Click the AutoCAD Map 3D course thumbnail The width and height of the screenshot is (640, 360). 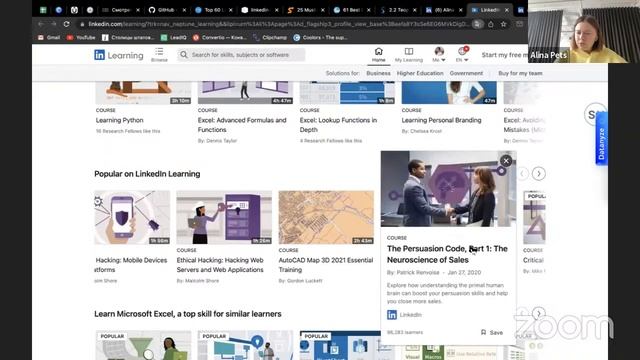(326, 217)
